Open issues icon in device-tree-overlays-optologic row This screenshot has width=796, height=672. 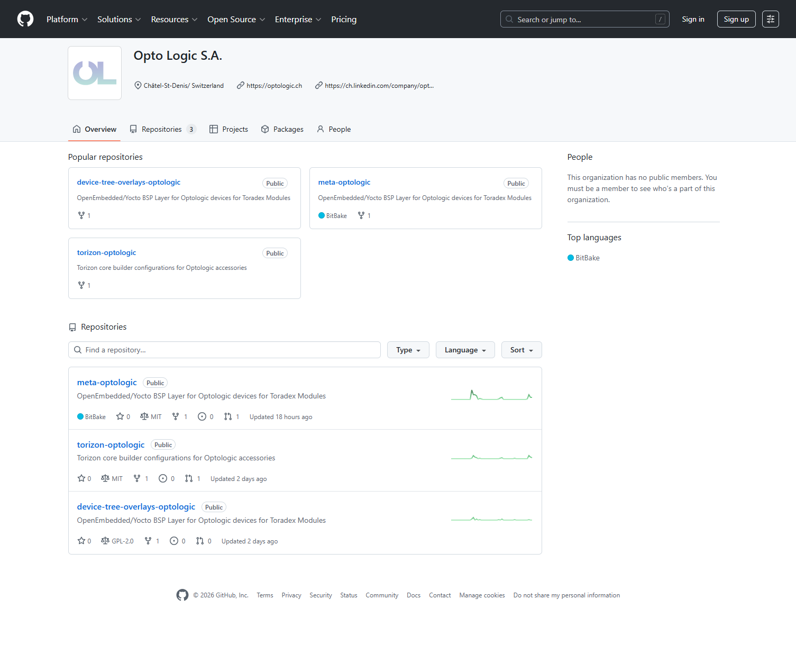coord(174,541)
